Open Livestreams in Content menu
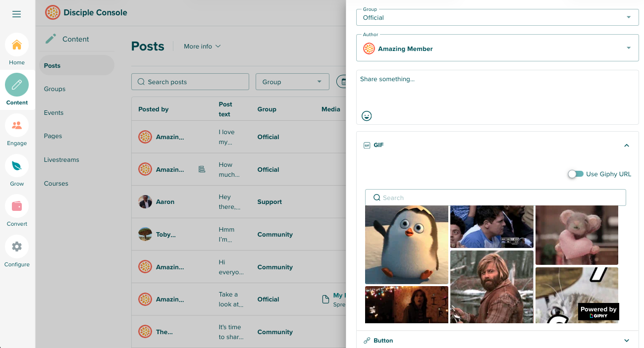 [61, 160]
